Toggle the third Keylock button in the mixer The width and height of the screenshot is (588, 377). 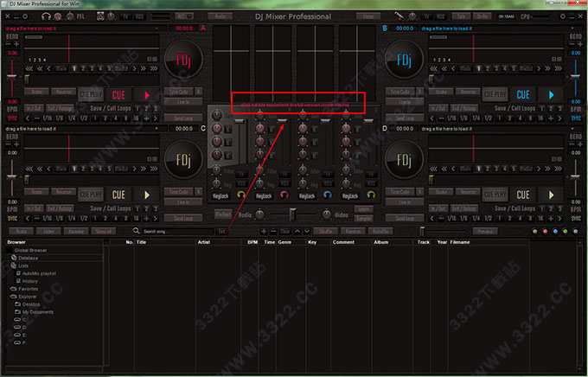(307, 195)
